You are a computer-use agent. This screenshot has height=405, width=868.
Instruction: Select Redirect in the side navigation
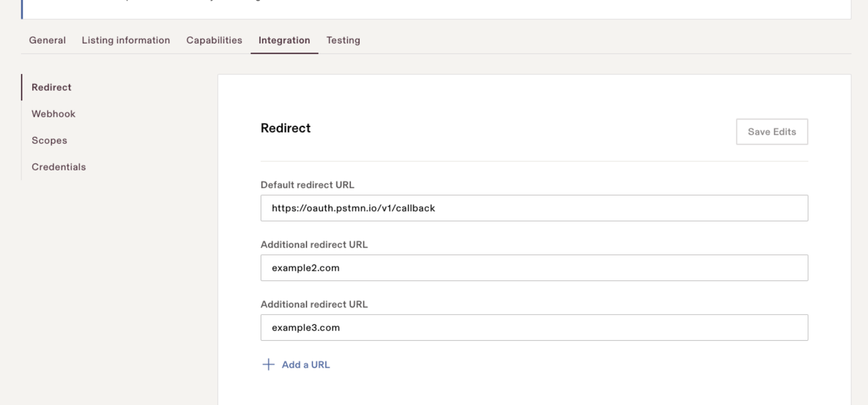pyautogui.click(x=51, y=87)
